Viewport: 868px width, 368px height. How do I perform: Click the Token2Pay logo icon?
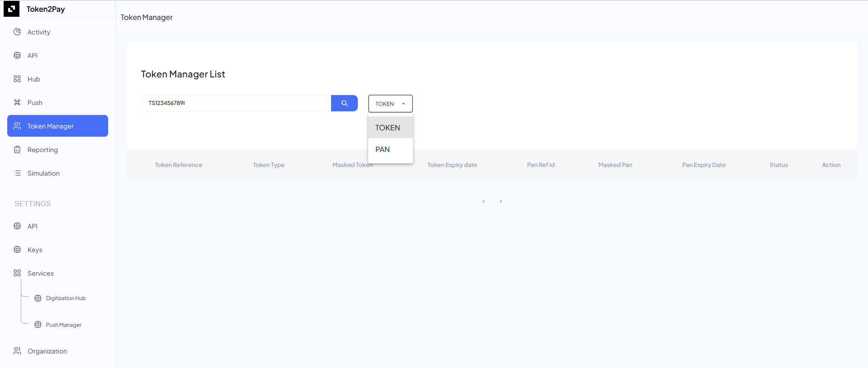point(11,9)
